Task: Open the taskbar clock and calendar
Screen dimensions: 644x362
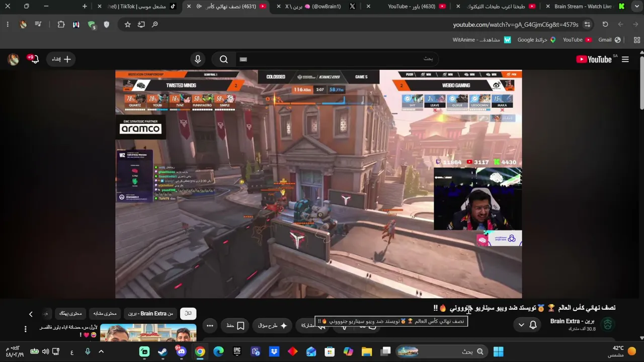Action: 15,351
